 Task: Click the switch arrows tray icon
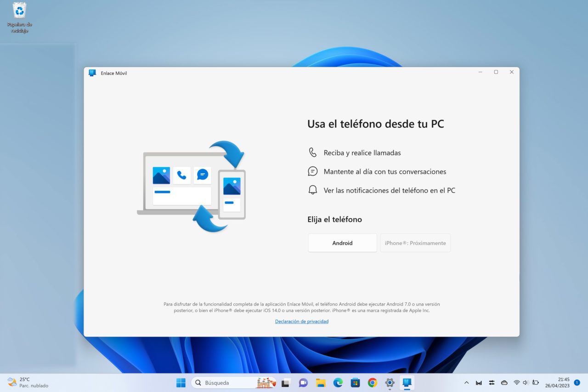tap(492, 382)
